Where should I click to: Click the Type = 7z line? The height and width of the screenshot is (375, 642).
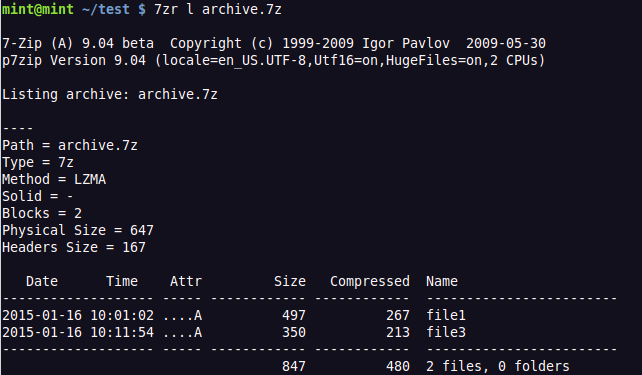pyautogui.click(x=38, y=163)
